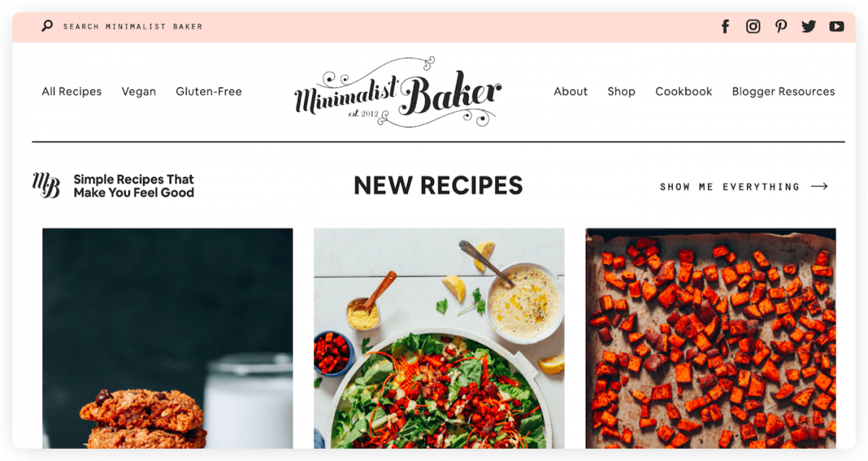This screenshot has height=461, width=868.
Task: Open the All Recipes menu item
Action: pyautogui.click(x=72, y=92)
